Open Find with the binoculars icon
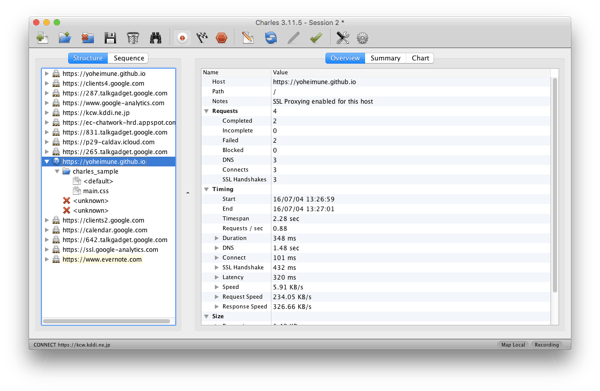The height and width of the screenshot is (391, 600). pos(155,38)
